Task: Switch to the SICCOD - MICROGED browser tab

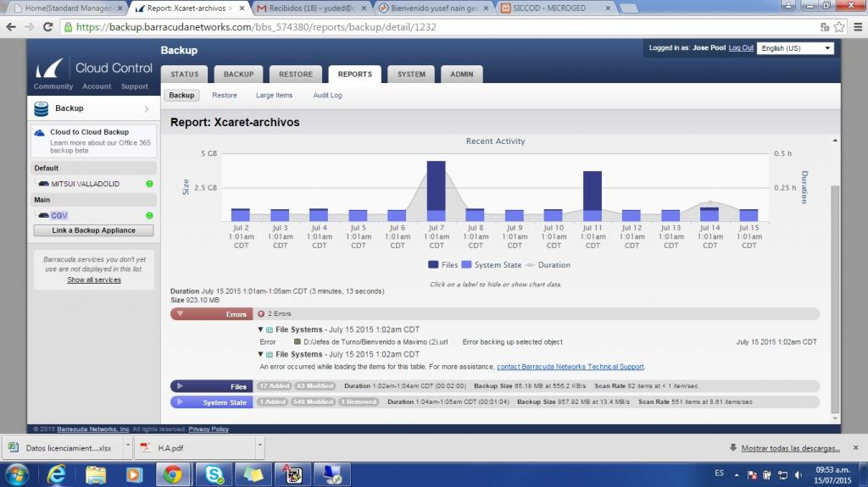Action: click(555, 8)
